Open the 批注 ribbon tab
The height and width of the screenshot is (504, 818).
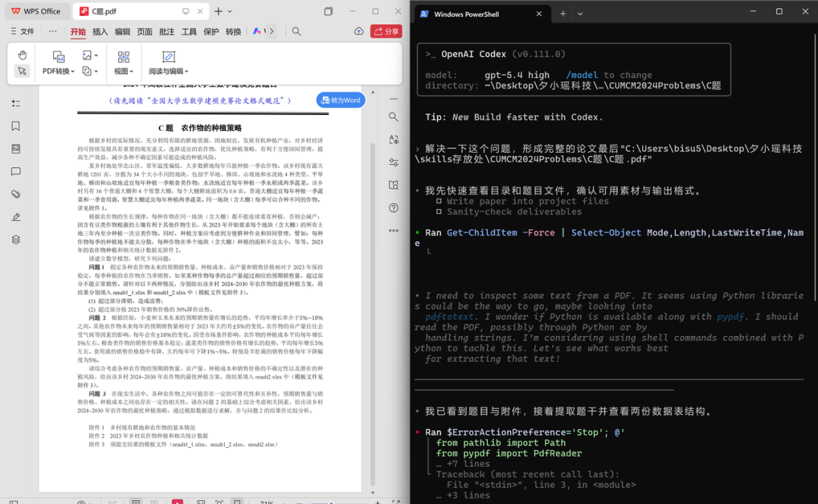click(167, 32)
